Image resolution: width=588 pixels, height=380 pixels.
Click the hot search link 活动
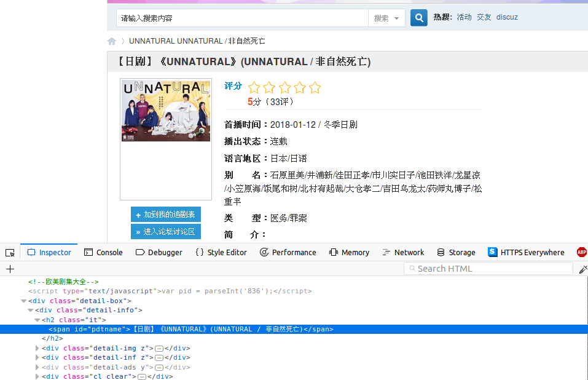pyautogui.click(x=464, y=17)
